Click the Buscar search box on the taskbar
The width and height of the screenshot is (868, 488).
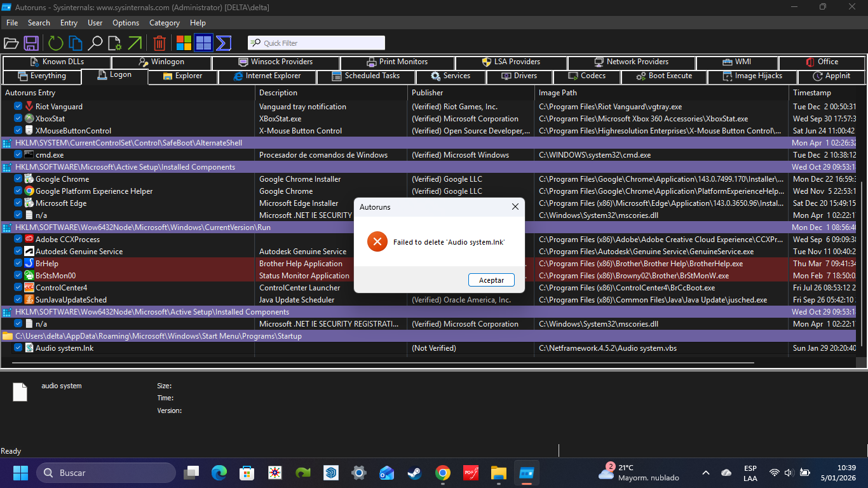coord(106,473)
